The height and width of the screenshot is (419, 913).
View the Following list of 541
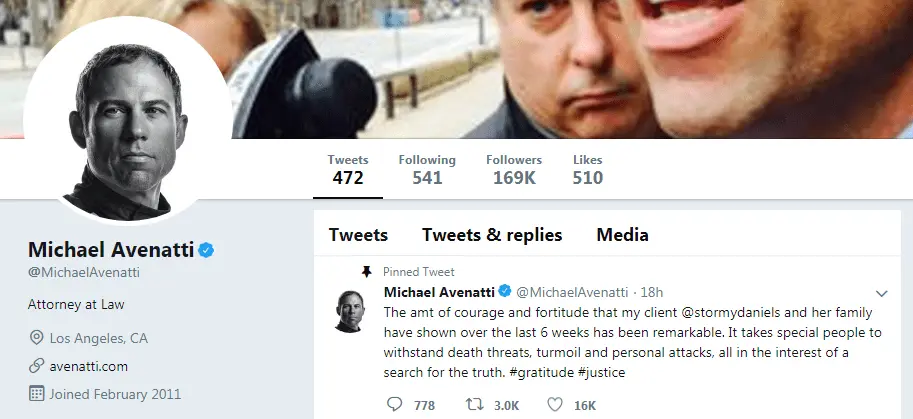(x=427, y=170)
